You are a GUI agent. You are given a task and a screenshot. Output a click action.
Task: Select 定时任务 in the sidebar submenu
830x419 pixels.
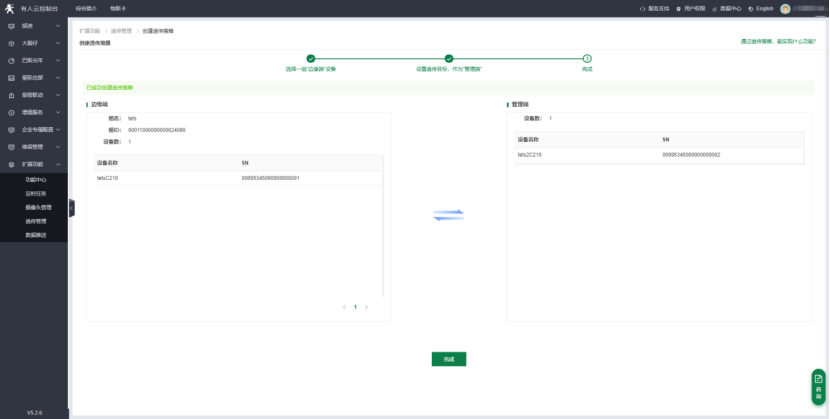tap(36, 193)
